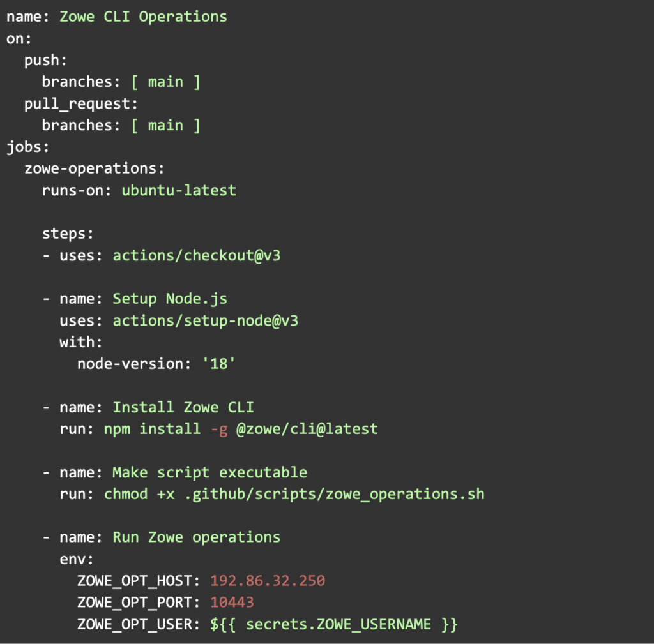Click the 'ubuntu-latest' runner value
This screenshot has height=644, width=654.
179,190
